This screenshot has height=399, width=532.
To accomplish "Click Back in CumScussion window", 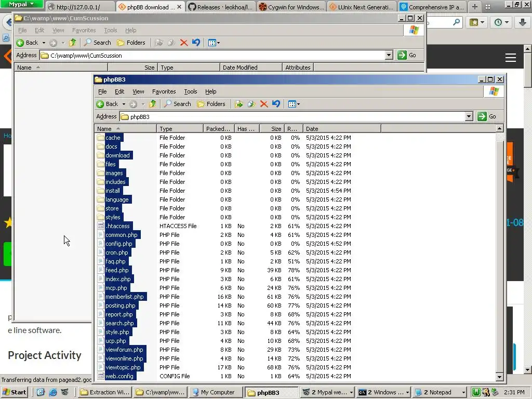I will click(x=27, y=43).
